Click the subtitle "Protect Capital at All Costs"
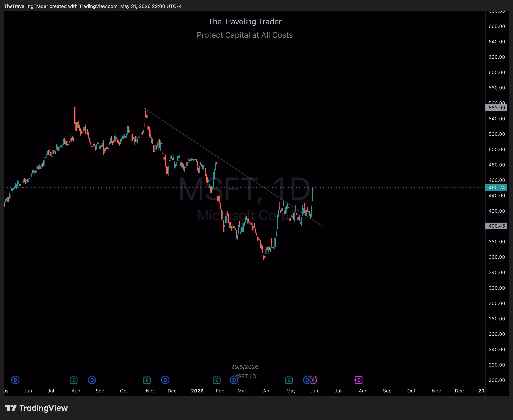 [245, 35]
